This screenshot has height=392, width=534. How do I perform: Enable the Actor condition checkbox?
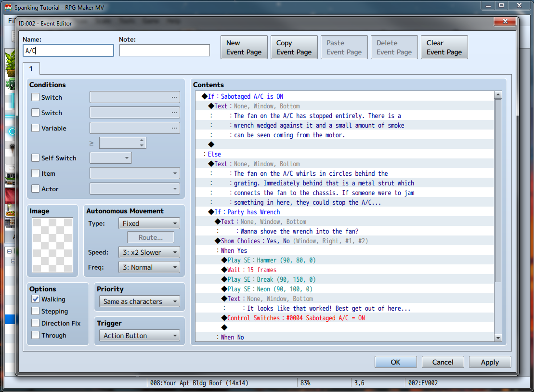[x=35, y=189]
